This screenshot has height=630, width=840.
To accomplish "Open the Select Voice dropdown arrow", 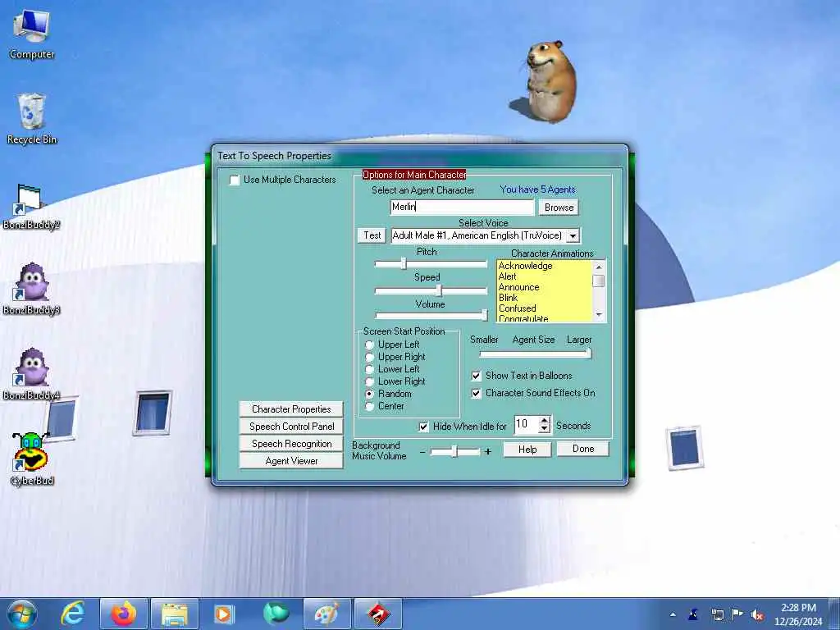I will [573, 235].
